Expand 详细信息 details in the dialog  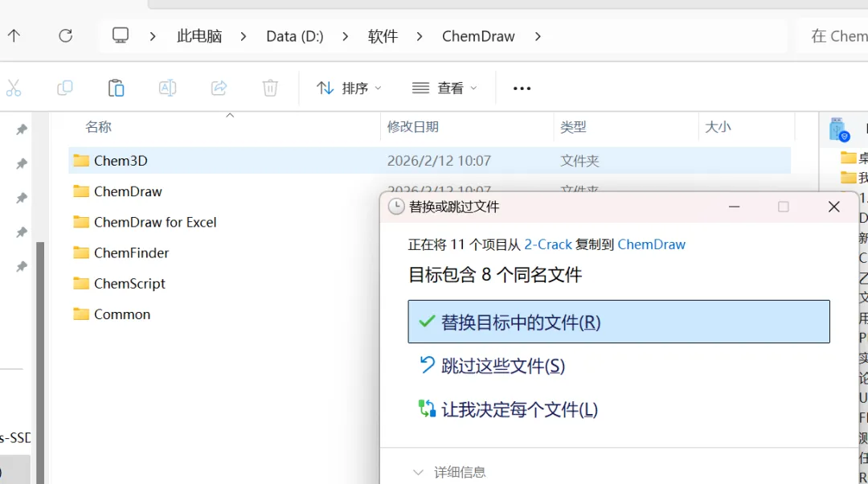pos(449,472)
